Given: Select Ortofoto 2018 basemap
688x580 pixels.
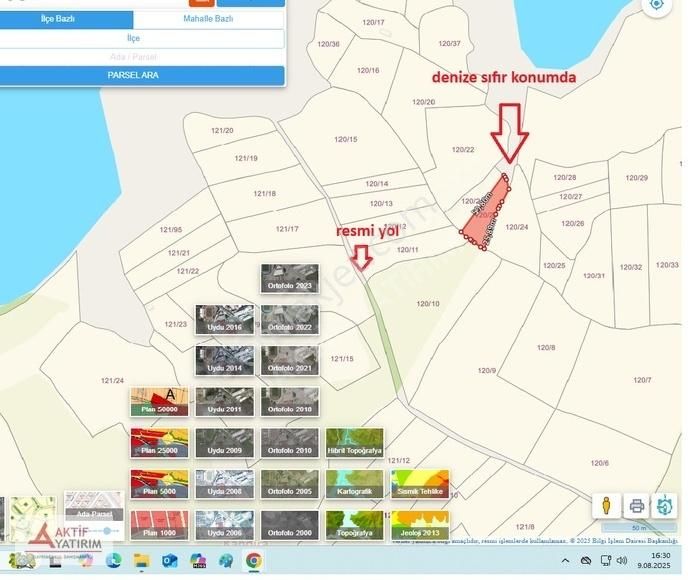Looking at the screenshot, I should pyautogui.click(x=290, y=402).
